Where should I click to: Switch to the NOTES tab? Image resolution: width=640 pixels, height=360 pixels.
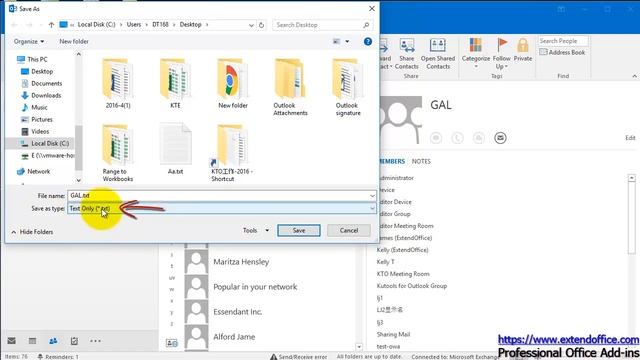pyautogui.click(x=421, y=162)
